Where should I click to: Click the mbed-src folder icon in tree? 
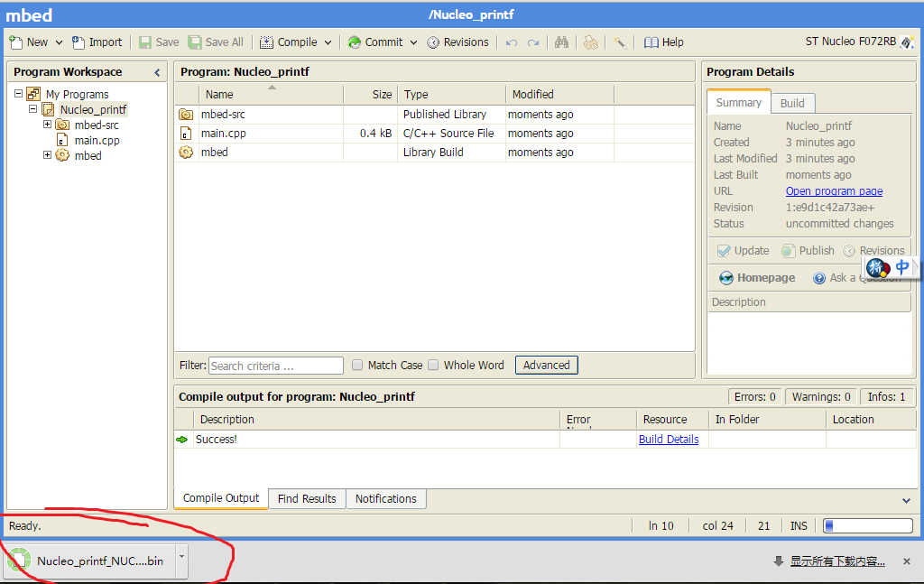pos(62,125)
